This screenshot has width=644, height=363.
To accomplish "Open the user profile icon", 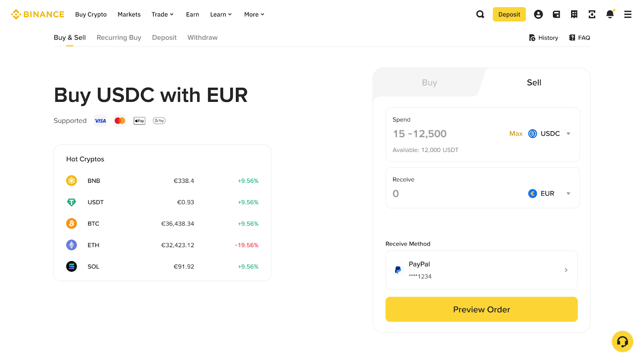I will [x=538, y=14].
